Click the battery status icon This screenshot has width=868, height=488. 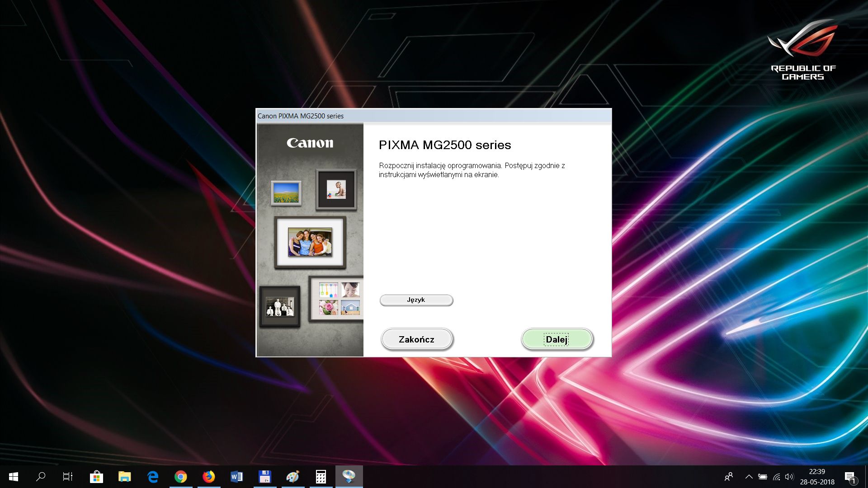(763, 477)
